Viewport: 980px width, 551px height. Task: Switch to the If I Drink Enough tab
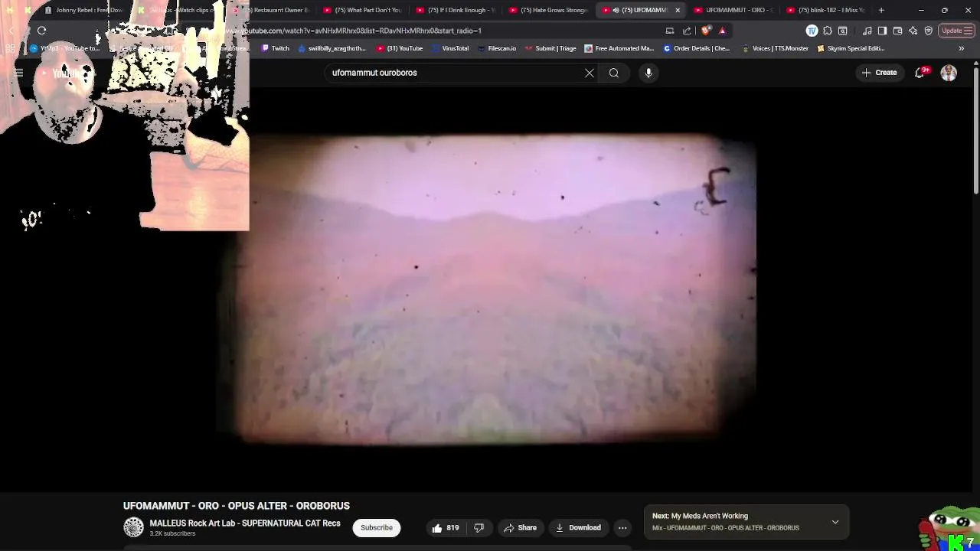click(x=456, y=10)
